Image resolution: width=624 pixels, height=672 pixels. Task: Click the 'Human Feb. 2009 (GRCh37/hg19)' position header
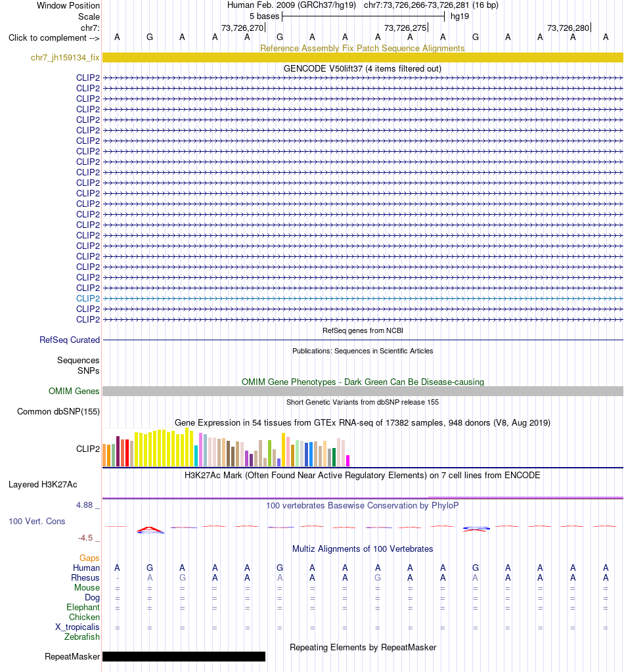coord(292,5)
